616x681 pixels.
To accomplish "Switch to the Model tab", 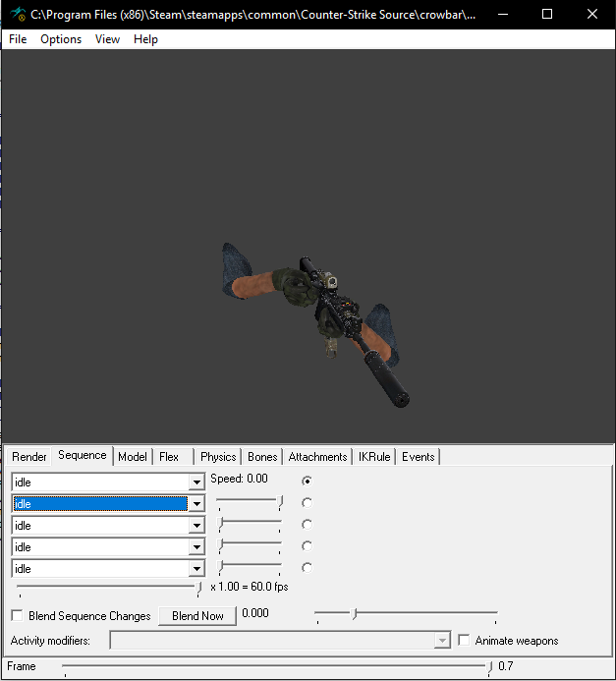I will point(133,457).
